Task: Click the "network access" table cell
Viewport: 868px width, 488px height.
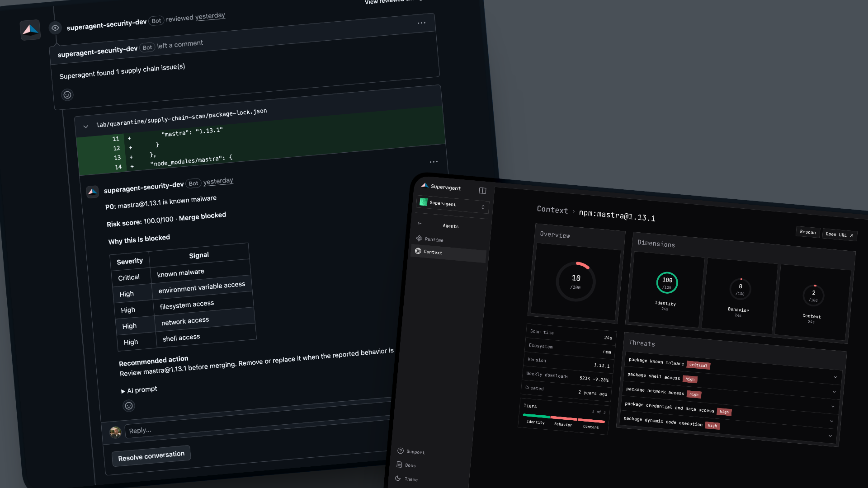Action: 205,320
